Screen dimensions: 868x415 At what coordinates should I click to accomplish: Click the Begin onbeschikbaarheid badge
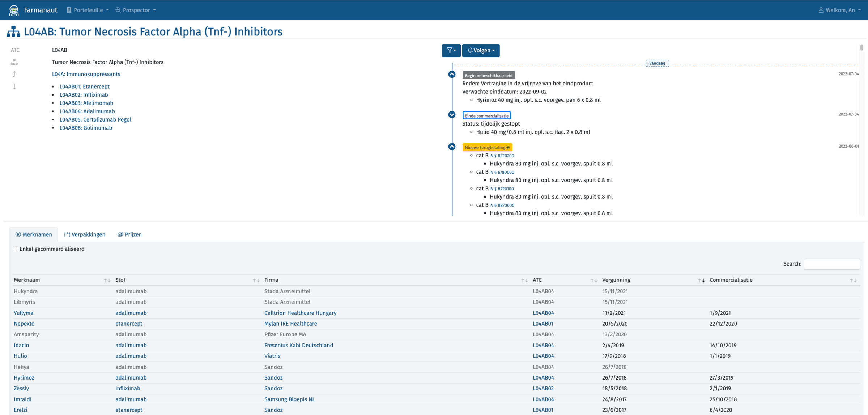489,75
